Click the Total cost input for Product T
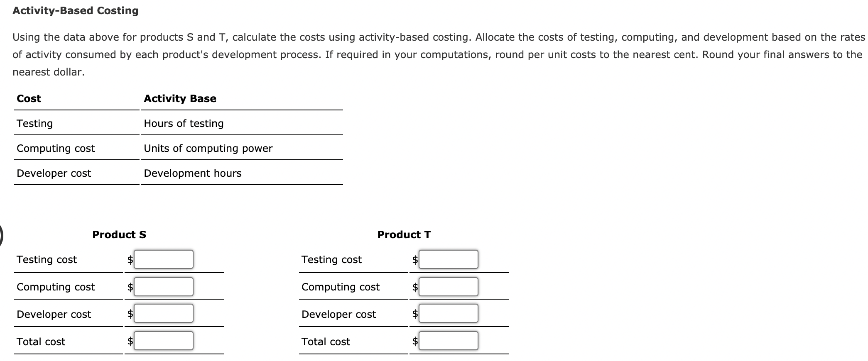The image size is (868, 361). (x=448, y=341)
